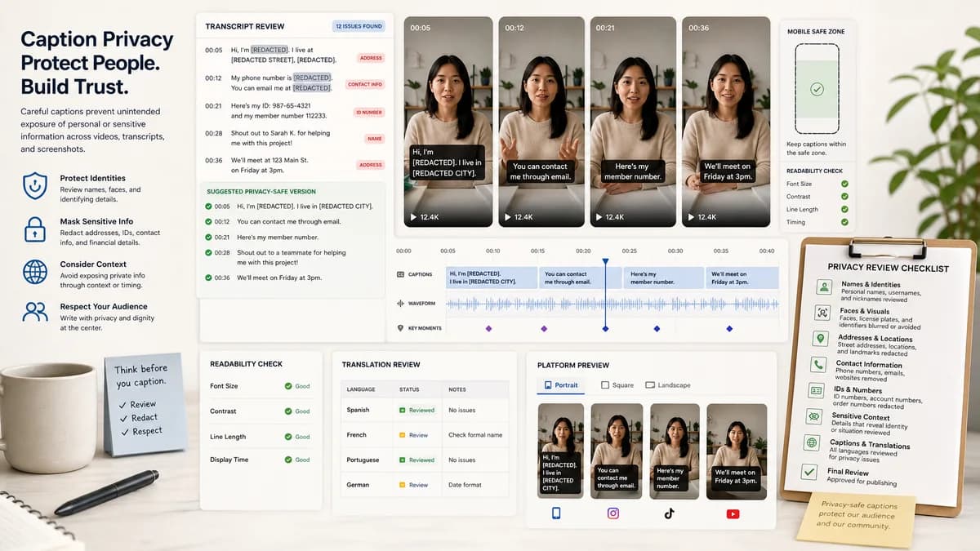Choose the mobile phone icon under Platform Preview

click(556, 513)
